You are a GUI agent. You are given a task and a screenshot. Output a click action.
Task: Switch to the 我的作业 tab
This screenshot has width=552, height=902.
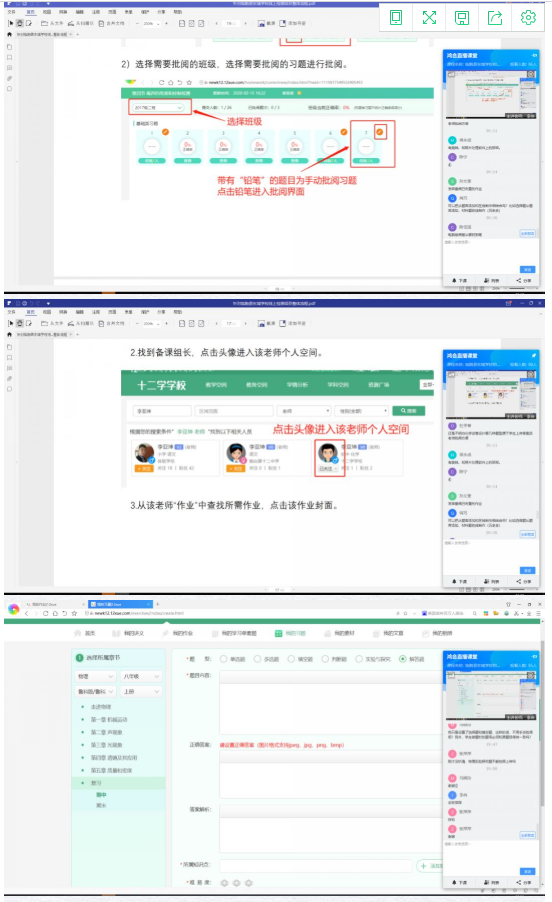point(178,633)
